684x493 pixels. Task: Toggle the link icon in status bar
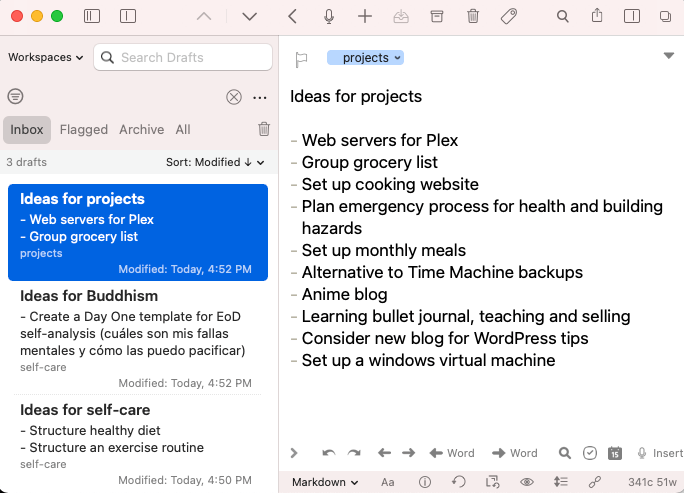pos(595,482)
